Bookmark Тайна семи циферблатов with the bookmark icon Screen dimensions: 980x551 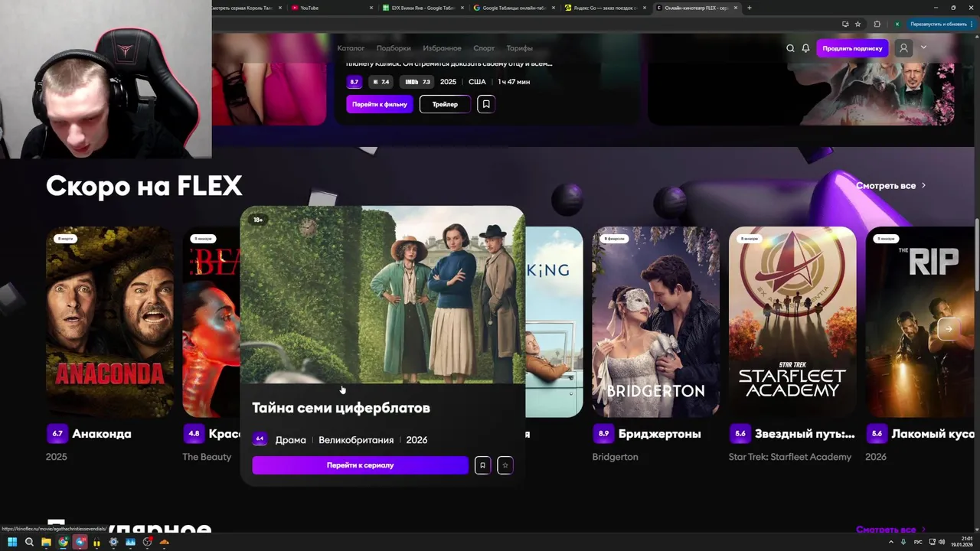482,465
